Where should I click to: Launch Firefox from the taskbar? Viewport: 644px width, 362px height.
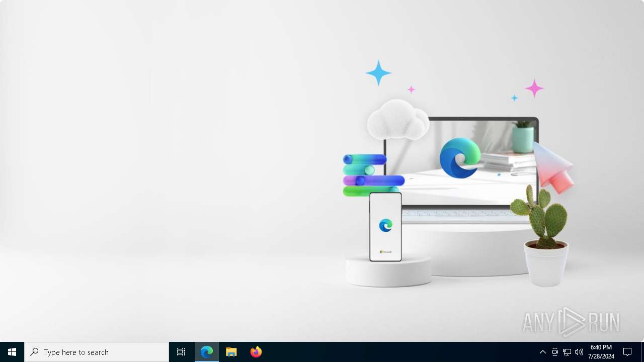coord(256,352)
